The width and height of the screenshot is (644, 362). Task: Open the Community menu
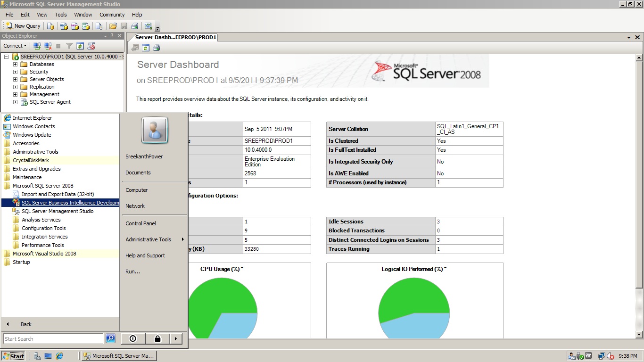tap(112, 15)
